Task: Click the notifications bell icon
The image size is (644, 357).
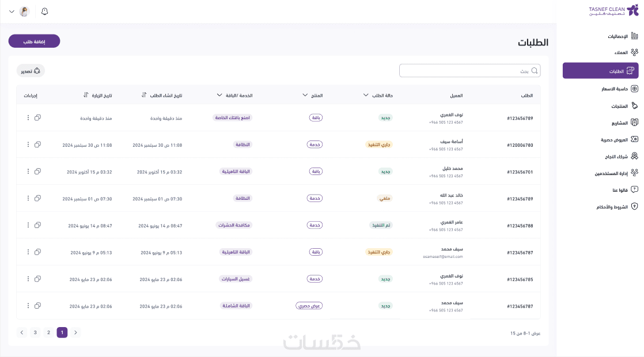Action: [x=45, y=12]
